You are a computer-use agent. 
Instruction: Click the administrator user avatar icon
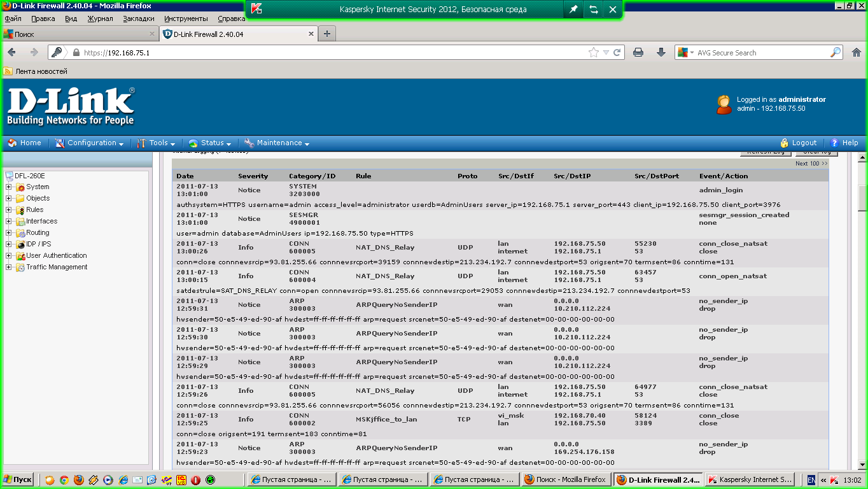tap(724, 104)
